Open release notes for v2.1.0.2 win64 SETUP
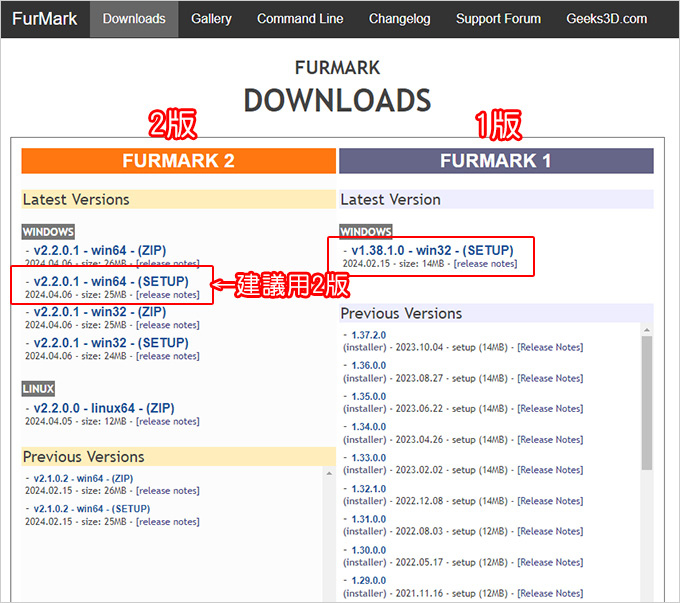 [x=168, y=522]
